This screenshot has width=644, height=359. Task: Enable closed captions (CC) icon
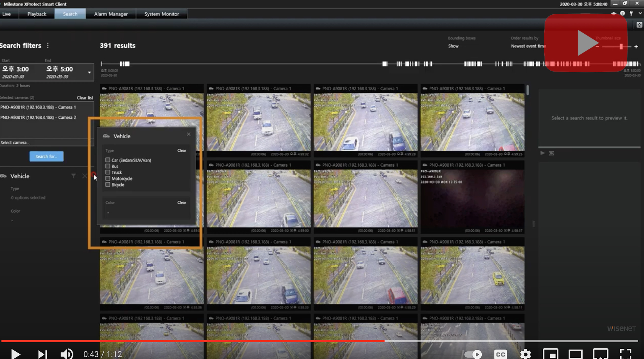(500, 354)
